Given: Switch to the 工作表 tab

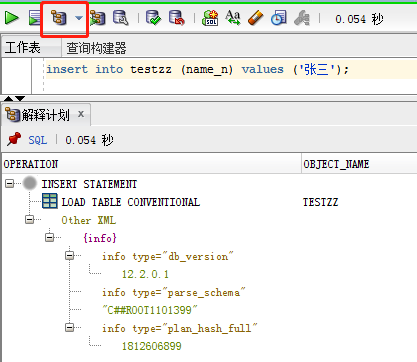Looking at the screenshot, I should click(x=23, y=48).
